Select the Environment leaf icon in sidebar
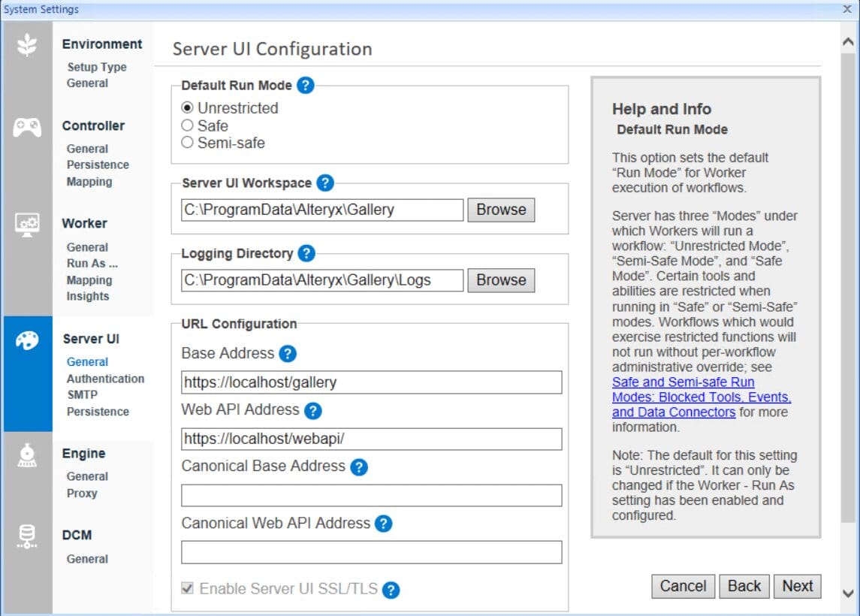Image resolution: width=860 pixels, height=616 pixels. 27,45
